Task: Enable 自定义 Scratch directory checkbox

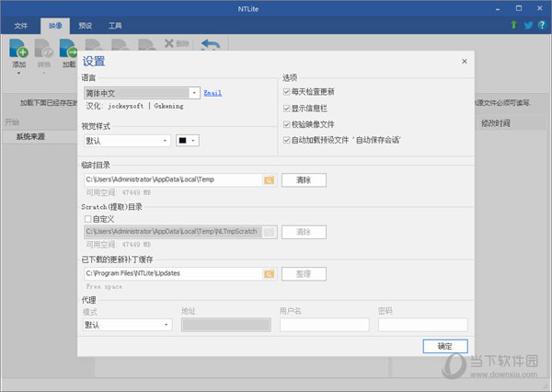Action: (x=87, y=219)
